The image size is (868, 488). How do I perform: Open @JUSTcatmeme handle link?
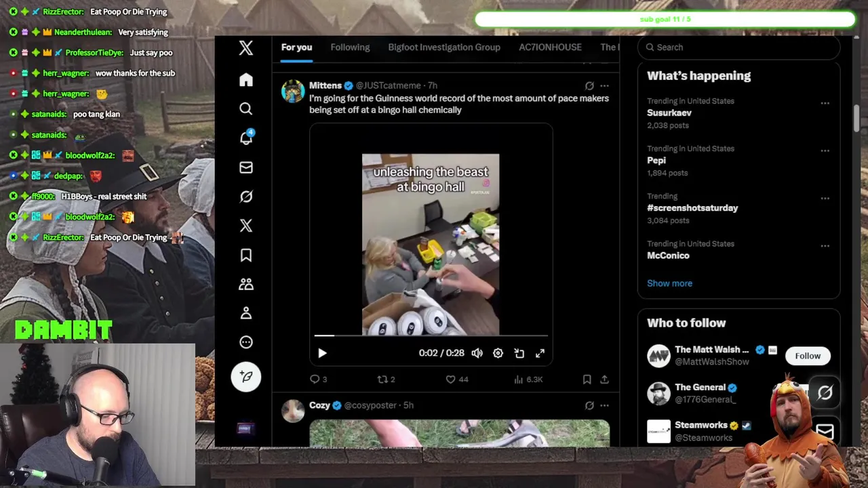pos(388,85)
